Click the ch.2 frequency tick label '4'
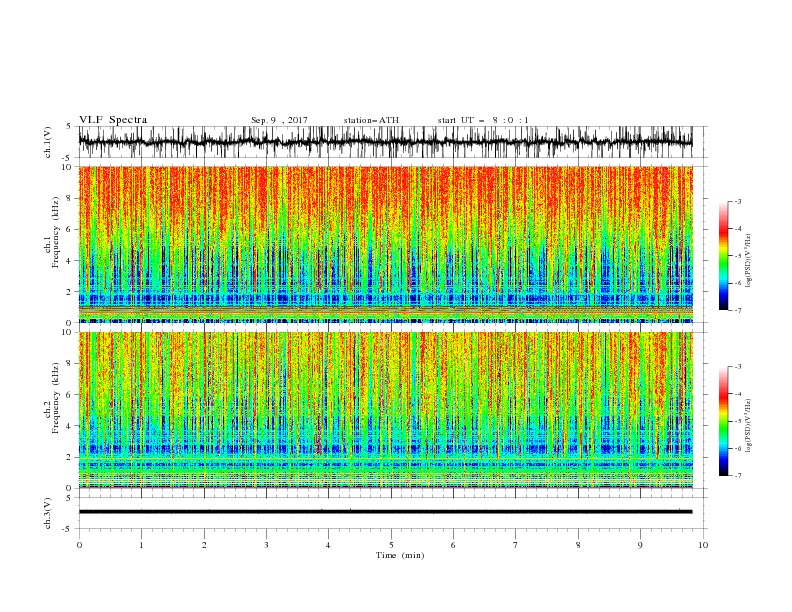The width and height of the screenshot is (792, 612). [x=70, y=426]
